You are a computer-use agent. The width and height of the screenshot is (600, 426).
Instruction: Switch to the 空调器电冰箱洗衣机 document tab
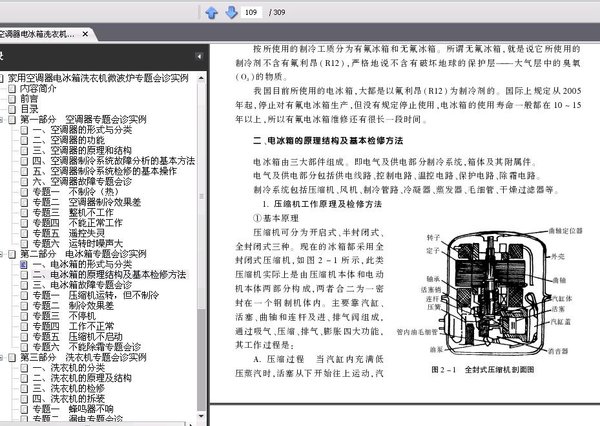[38, 34]
